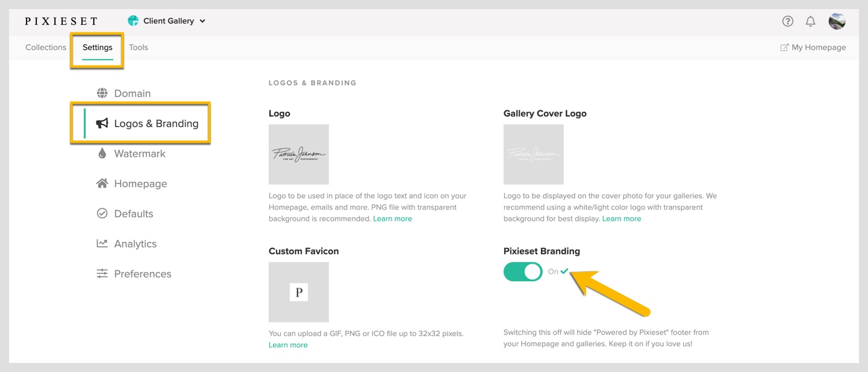Click the Custom Favicon thumbnail

[299, 292]
